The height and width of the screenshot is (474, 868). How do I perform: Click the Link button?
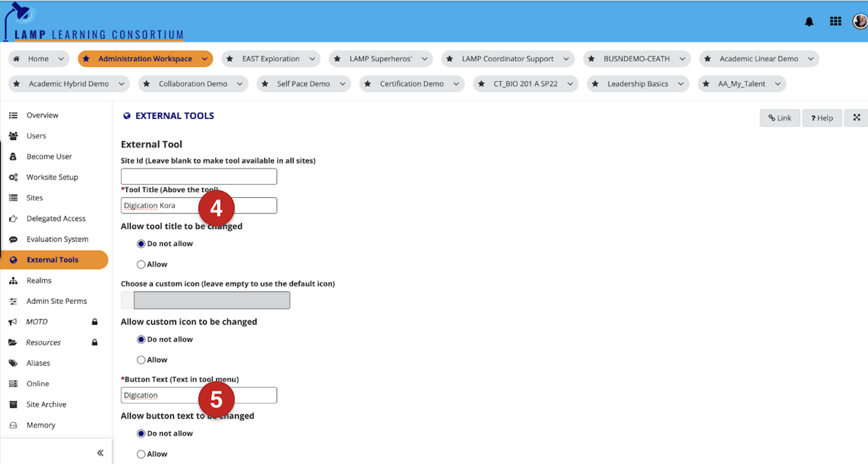coord(780,118)
